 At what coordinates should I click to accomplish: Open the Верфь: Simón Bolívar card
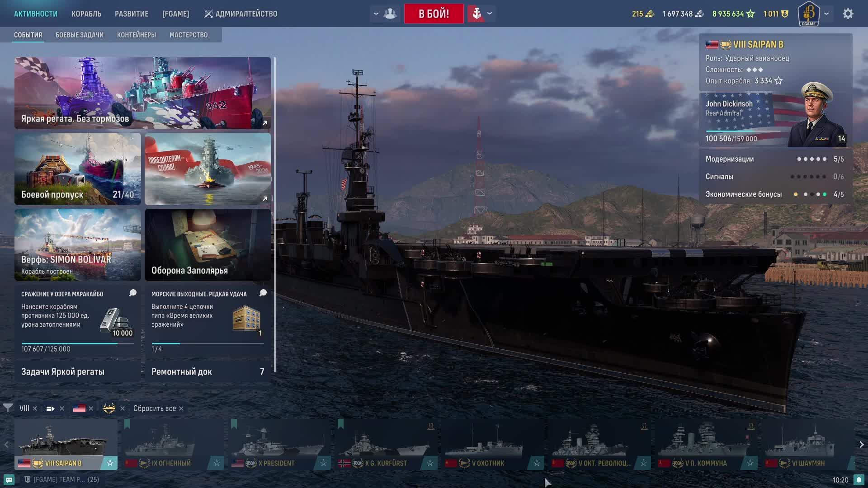(78, 245)
